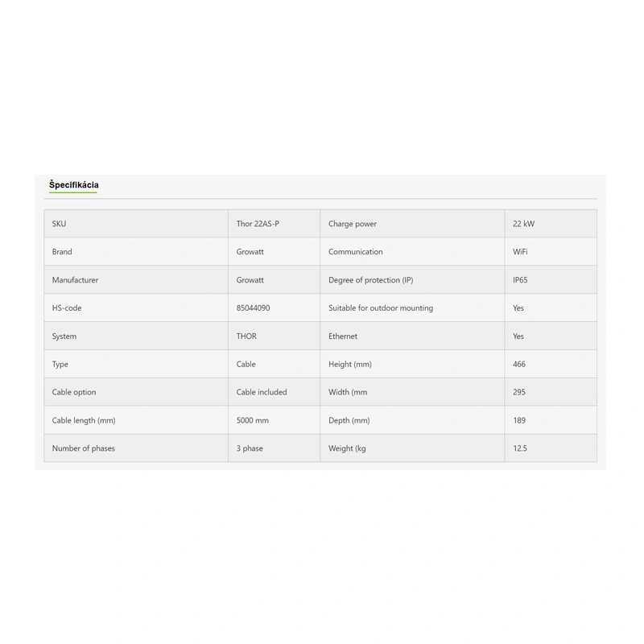Viewport: 644px width, 644px height.
Task: Click the Suitable for outdoor mounting label
Action: click(x=381, y=308)
